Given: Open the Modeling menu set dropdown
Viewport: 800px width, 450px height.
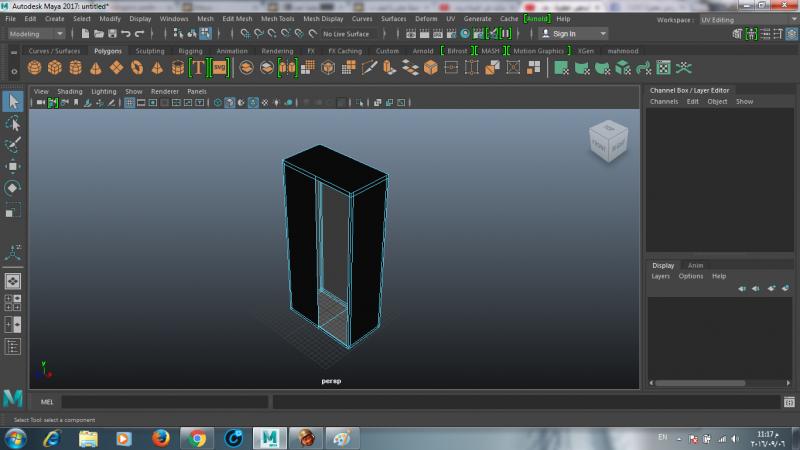Looking at the screenshot, I should [x=38, y=33].
